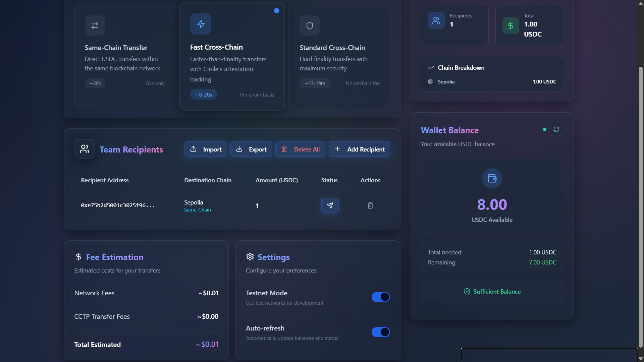Click the Team Recipients people icon
Image resolution: width=644 pixels, height=362 pixels.
coord(85,149)
